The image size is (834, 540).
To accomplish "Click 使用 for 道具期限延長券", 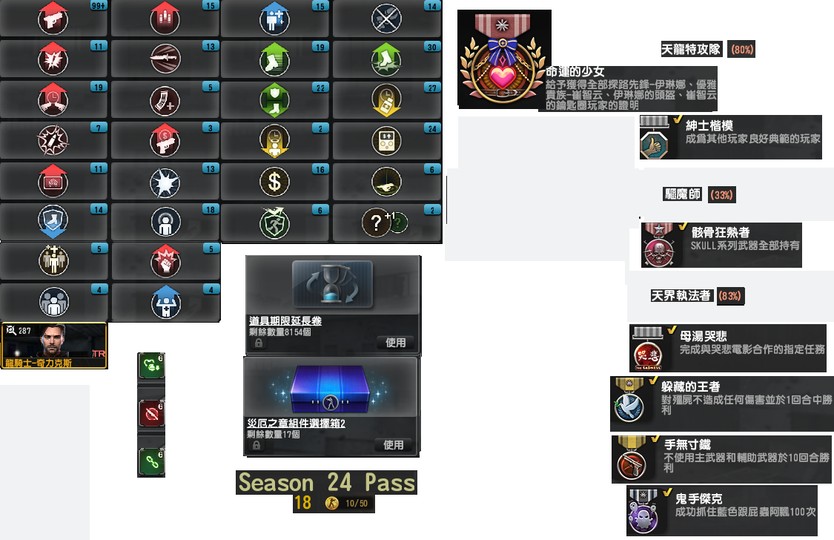I will (395, 343).
